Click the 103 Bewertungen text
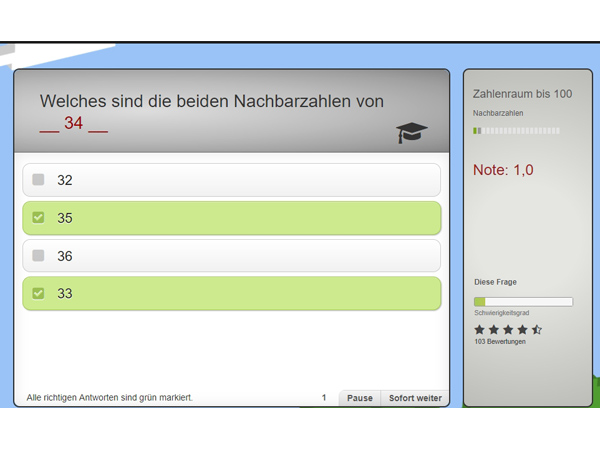Image resolution: width=600 pixels, height=450 pixels. (x=500, y=341)
